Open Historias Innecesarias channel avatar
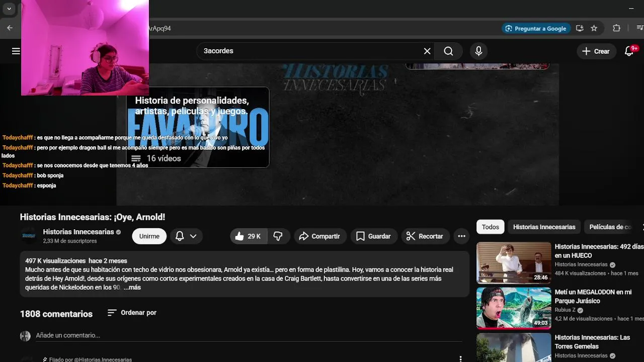Viewport: 644px width, 362px height. [x=29, y=236]
